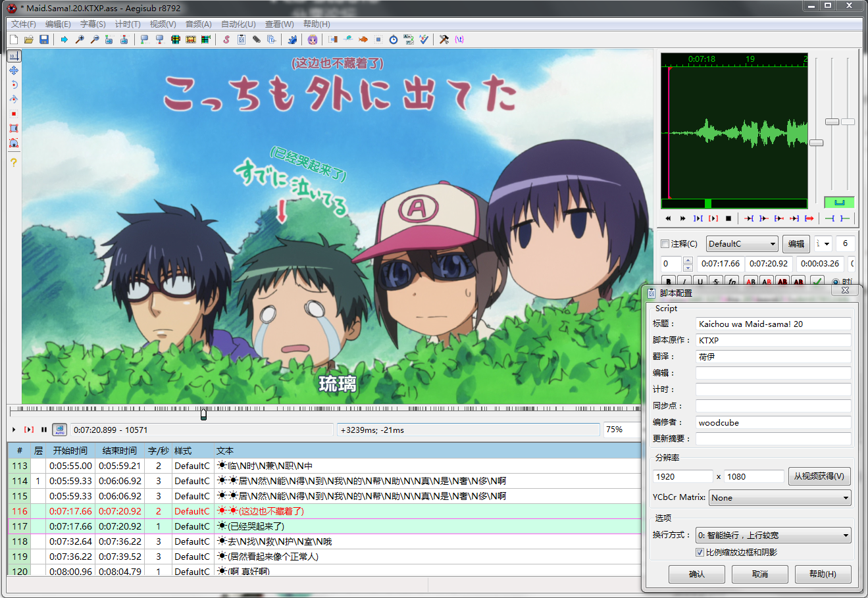Viewport: 868px width, 598px height.
Task: Stop audio playback in audio panel
Action: 728,218
